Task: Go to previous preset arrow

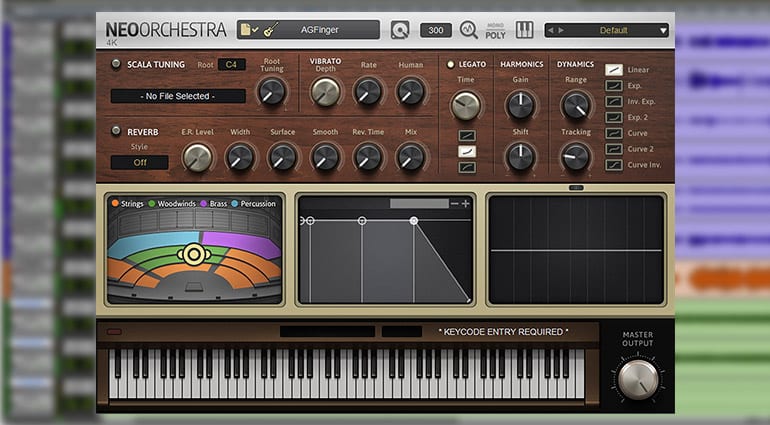Action: (x=550, y=30)
